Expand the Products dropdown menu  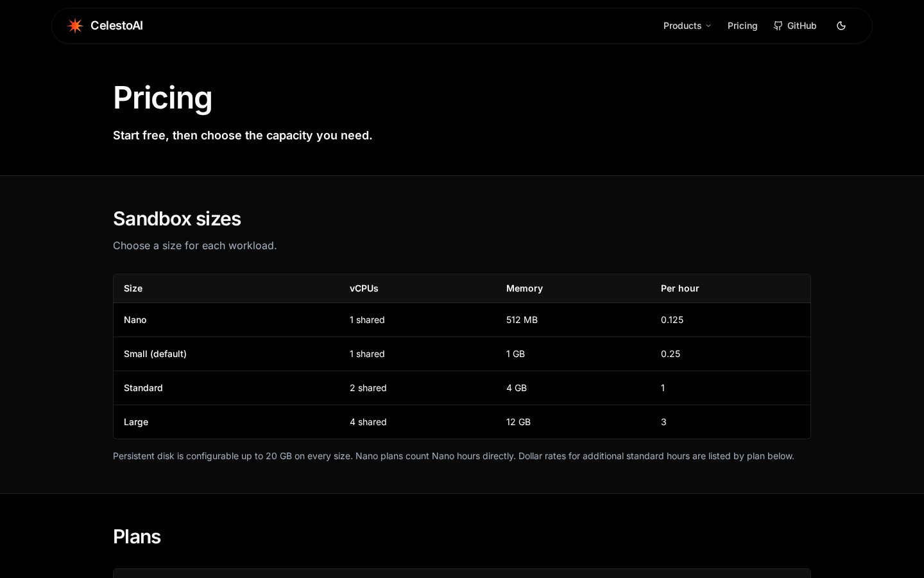pos(687,26)
